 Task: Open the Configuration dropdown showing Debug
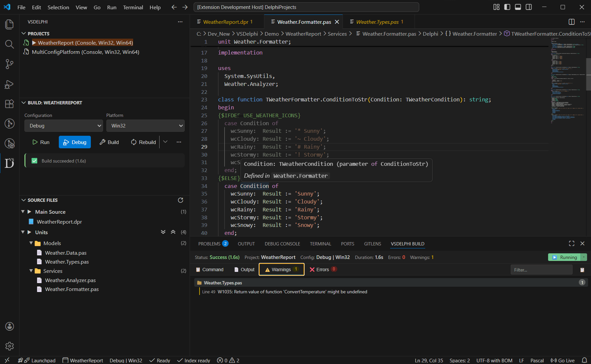pos(63,126)
